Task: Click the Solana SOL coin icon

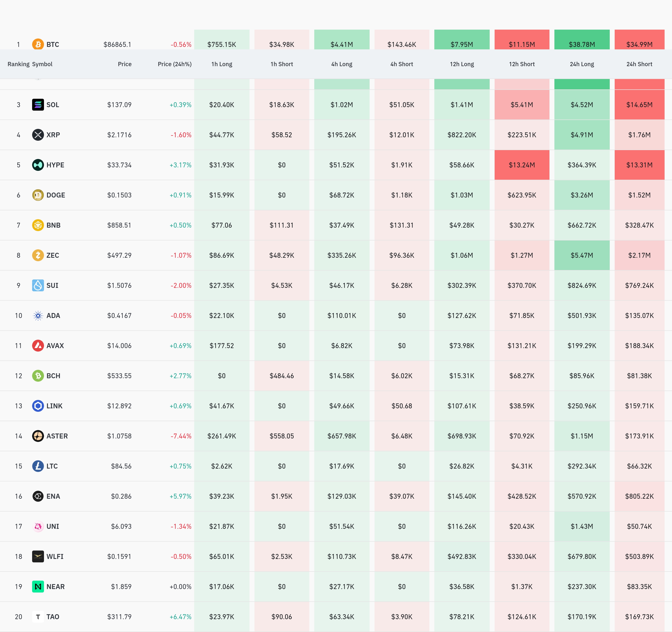Action: click(x=38, y=105)
